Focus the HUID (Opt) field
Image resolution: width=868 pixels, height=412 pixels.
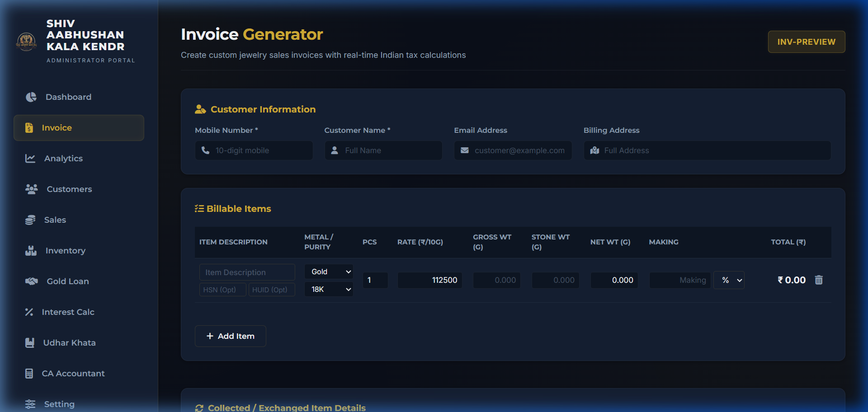(272, 290)
